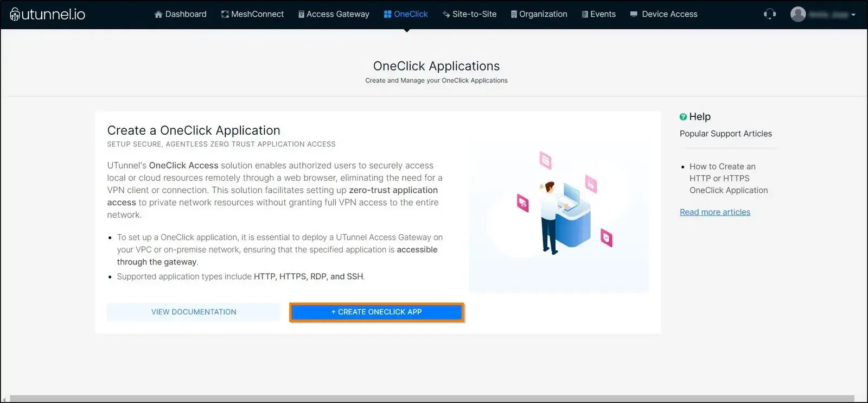Image resolution: width=868 pixels, height=403 pixels.
Task: Open How to Create an HTTP or HTTPS article
Action: point(729,178)
